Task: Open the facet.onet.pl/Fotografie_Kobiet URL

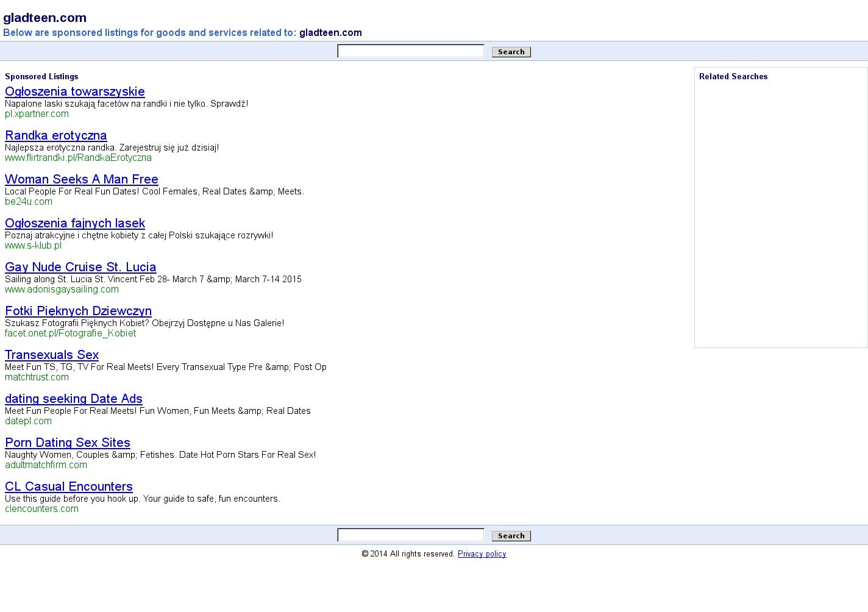Action: tap(70, 333)
